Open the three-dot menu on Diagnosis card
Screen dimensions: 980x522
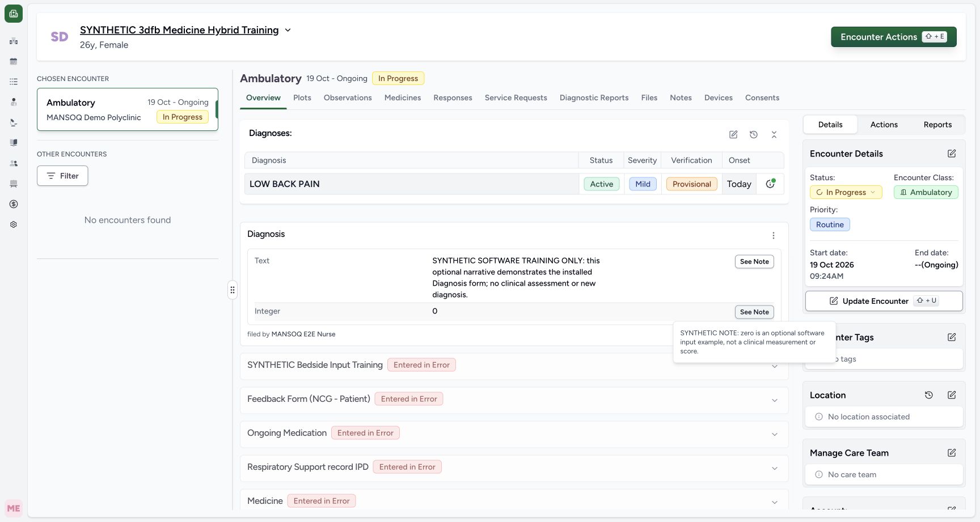coord(774,235)
